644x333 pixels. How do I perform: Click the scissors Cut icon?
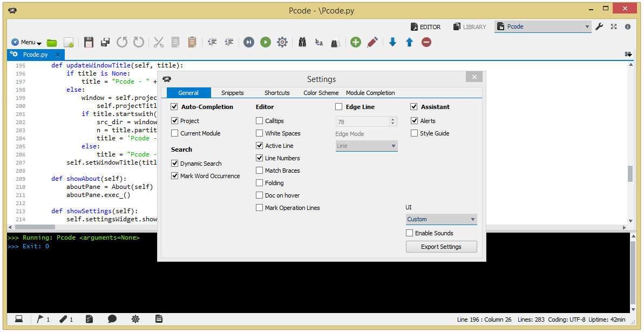coord(159,42)
